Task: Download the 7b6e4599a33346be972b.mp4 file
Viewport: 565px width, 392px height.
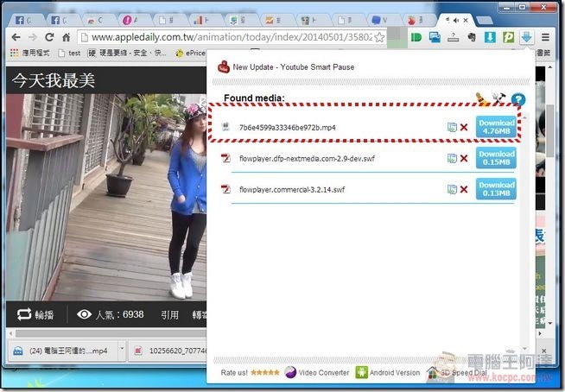Action: pos(496,127)
